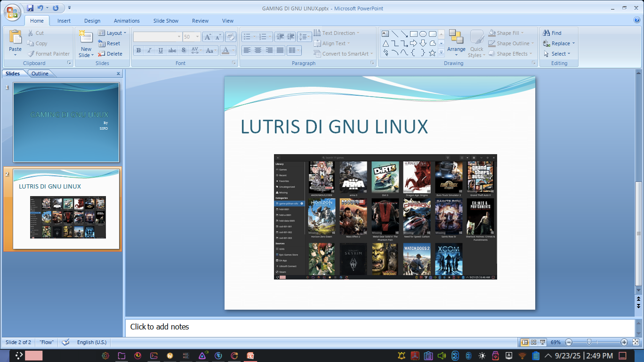Image resolution: width=644 pixels, height=362 pixels.
Task: Increase list indent level
Action: pyautogui.click(x=291, y=37)
